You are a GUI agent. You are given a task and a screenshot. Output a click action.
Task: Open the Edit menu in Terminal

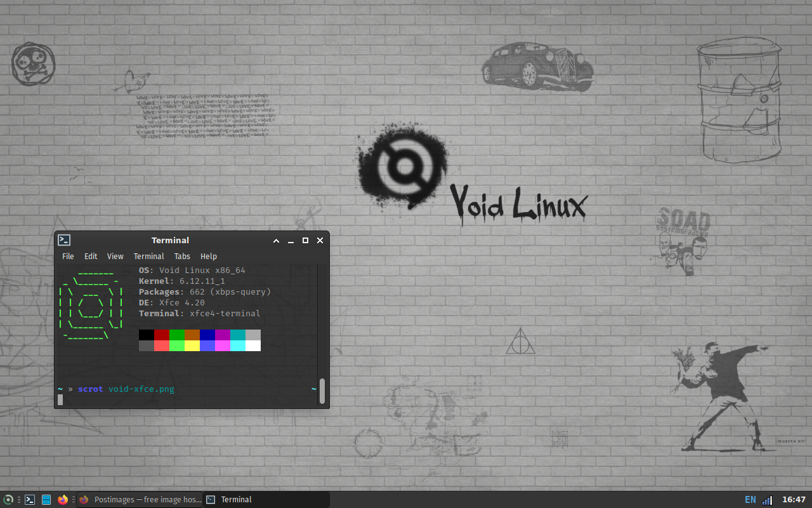91,257
